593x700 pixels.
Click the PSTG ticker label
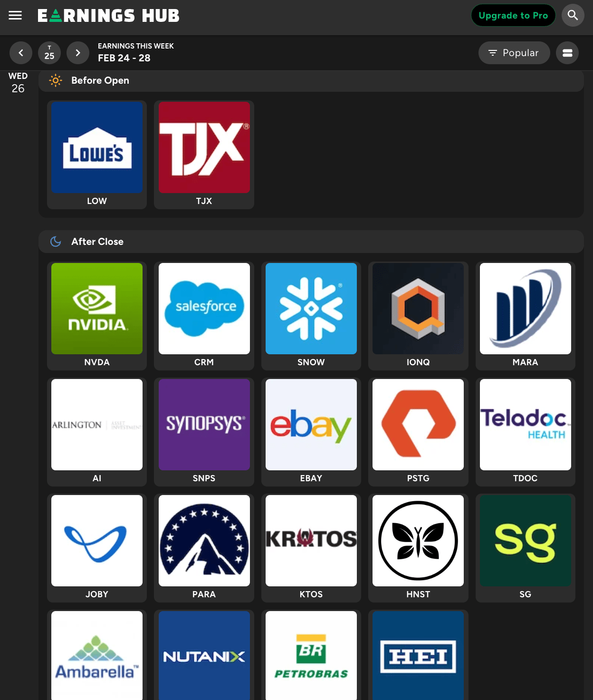[x=418, y=478]
